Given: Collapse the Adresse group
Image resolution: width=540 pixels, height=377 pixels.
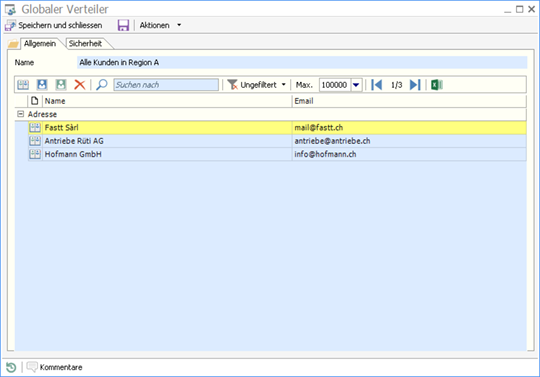Looking at the screenshot, I should (21, 114).
